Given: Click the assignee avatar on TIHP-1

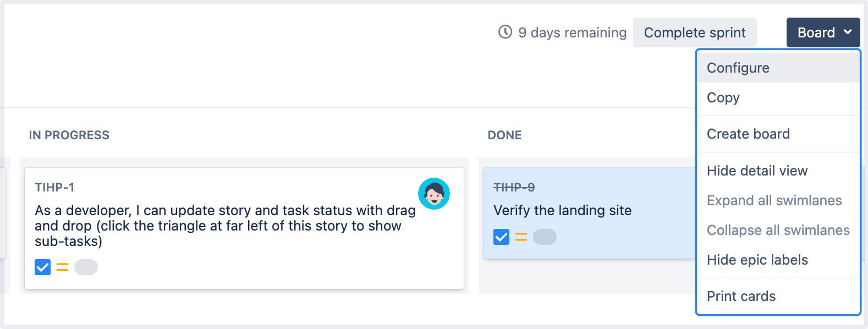Looking at the screenshot, I should 434,194.
